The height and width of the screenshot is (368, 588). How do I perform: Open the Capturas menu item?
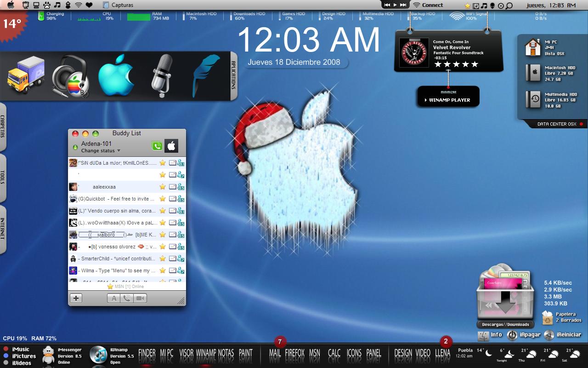pyautogui.click(x=118, y=5)
